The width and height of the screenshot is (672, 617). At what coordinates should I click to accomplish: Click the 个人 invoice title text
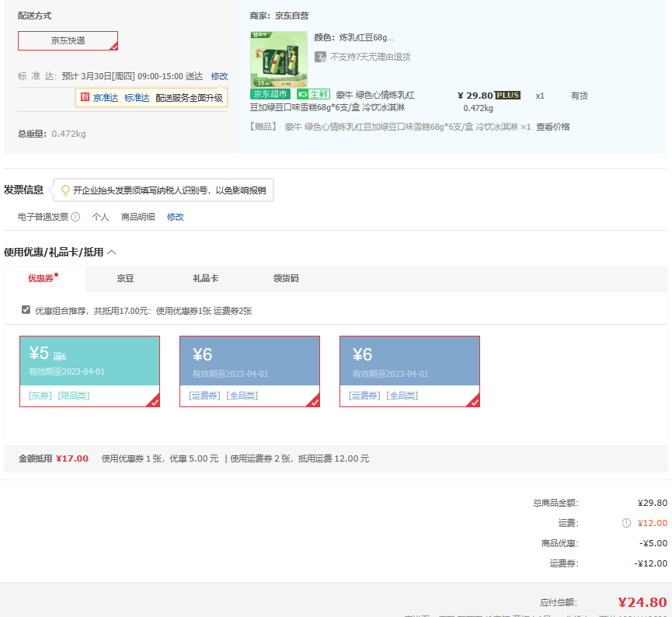pyautogui.click(x=100, y=217)
